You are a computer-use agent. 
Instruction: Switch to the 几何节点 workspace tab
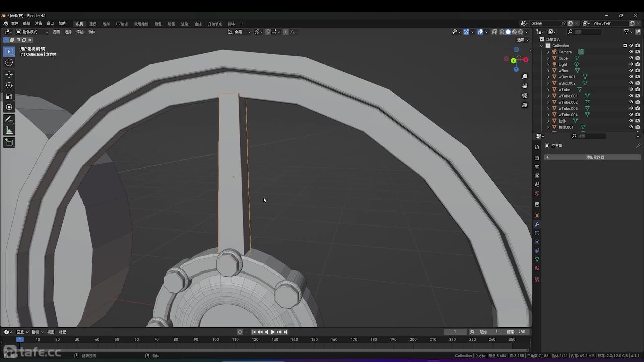215,24
